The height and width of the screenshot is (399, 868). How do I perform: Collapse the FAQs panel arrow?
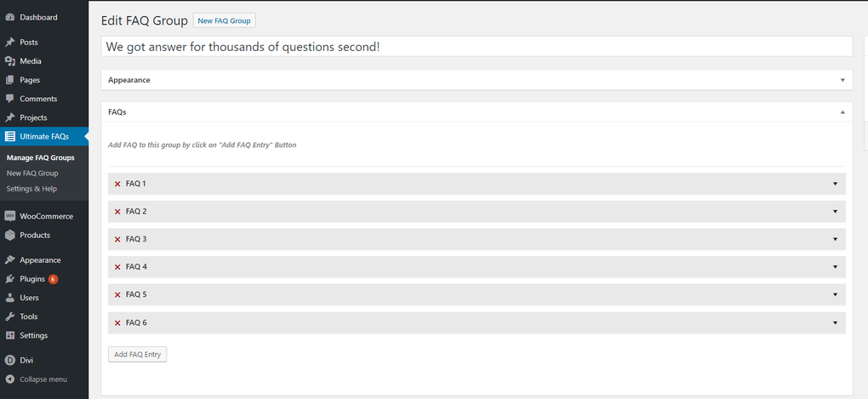tap(842, 111)
